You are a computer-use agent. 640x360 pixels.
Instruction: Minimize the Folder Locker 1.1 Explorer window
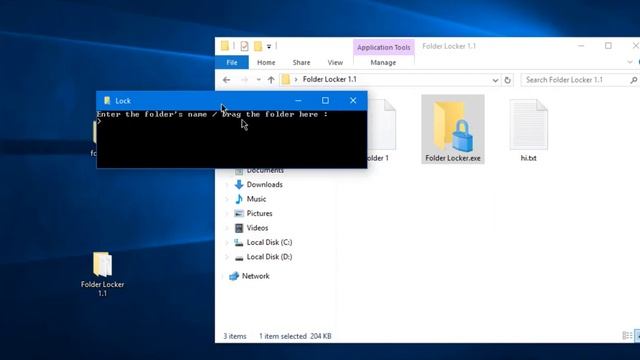[581, 46]
